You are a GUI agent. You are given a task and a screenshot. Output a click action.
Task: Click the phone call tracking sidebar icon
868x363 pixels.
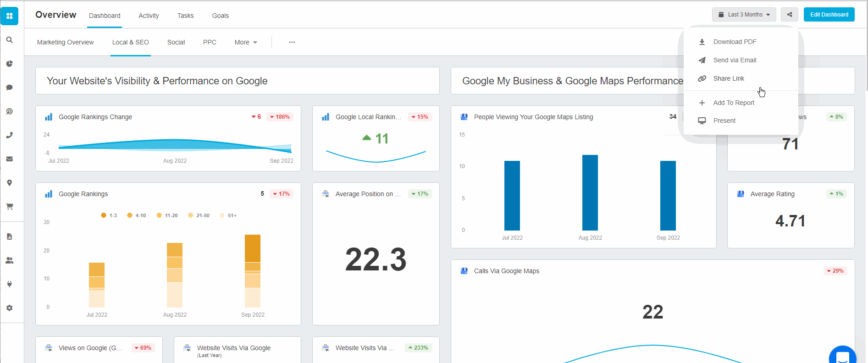[x=9, y=135]
